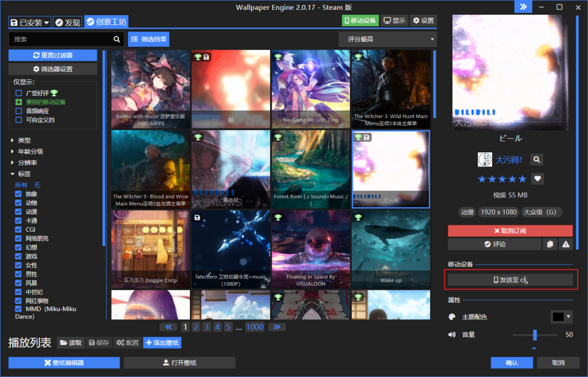Click 打开壁纸 open wallpaper button
This screenshot has width=588, height=377.
pos(180,363)
